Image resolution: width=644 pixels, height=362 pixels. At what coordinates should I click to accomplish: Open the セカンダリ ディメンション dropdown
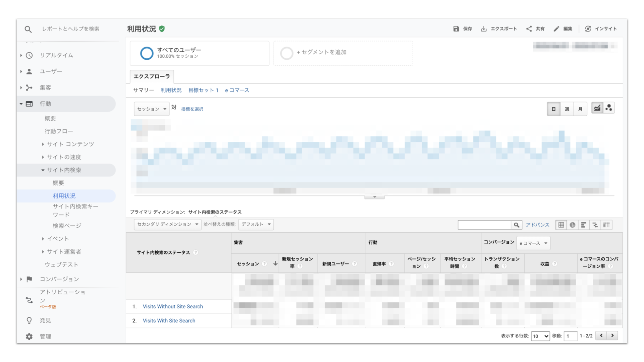[x=167, y=224]
